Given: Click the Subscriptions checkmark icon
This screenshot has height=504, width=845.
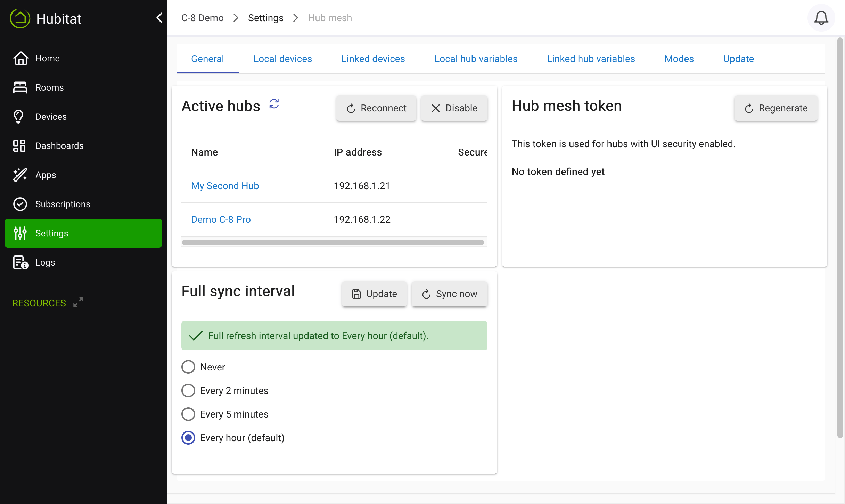Looking at the screenshot, I should point(20,204).
